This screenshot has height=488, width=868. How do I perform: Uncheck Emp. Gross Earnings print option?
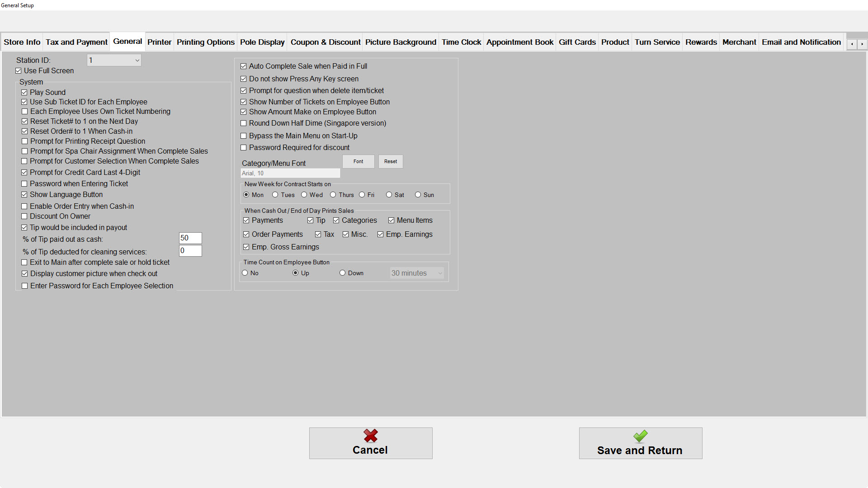246,247
